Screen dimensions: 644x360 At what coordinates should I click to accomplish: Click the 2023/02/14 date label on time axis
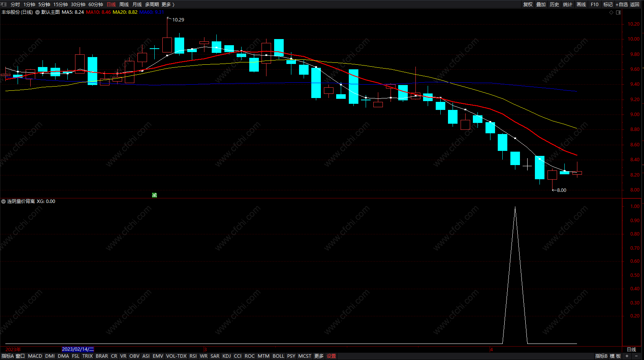click(78, 349)
